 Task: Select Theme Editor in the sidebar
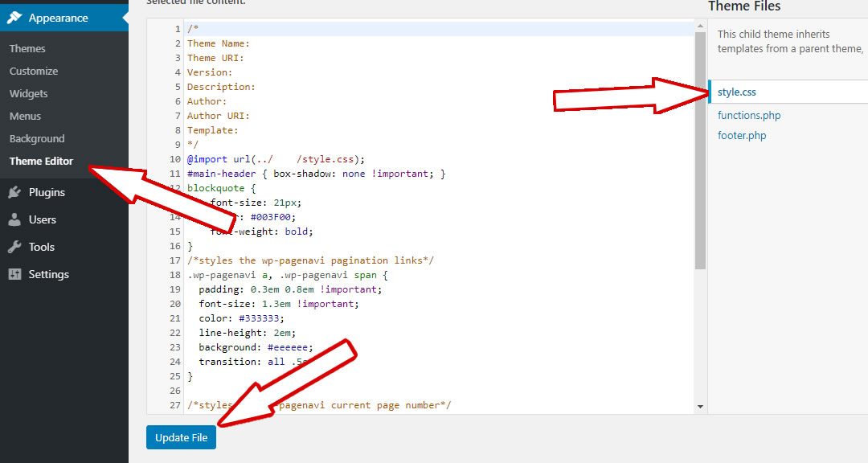[41, 161]
